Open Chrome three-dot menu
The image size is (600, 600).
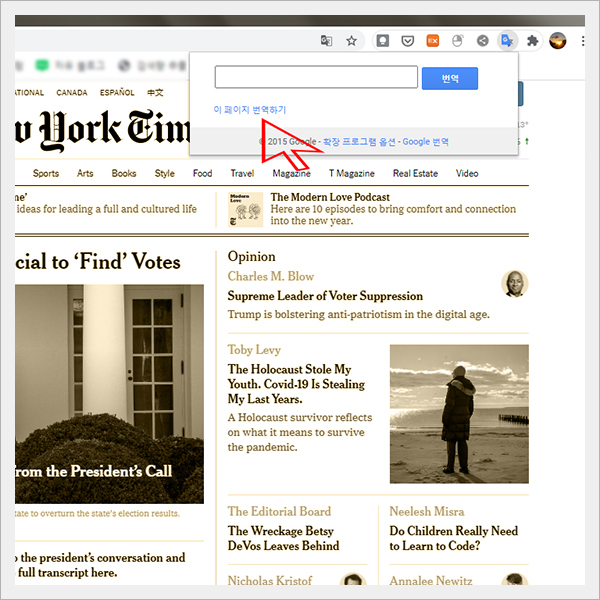582,41
